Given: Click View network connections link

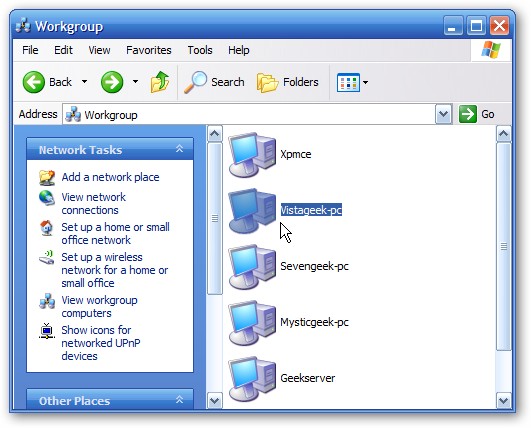Looking at the screenshot, I should coord(93,204).
